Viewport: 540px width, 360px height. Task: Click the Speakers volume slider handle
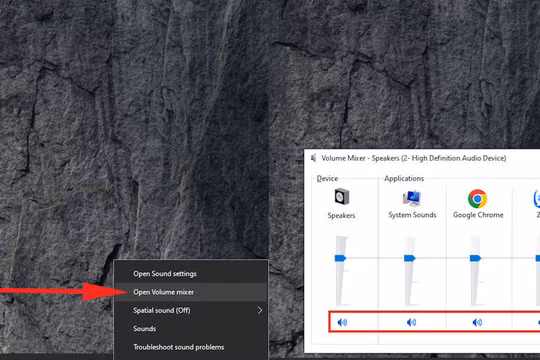tap(340, 258)
